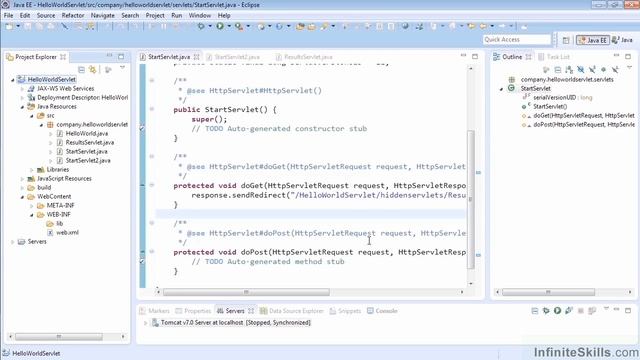This screenshot has height=360, width=640.
Task: Click the web.xml file icon
Action: click(x=50, y=233)
